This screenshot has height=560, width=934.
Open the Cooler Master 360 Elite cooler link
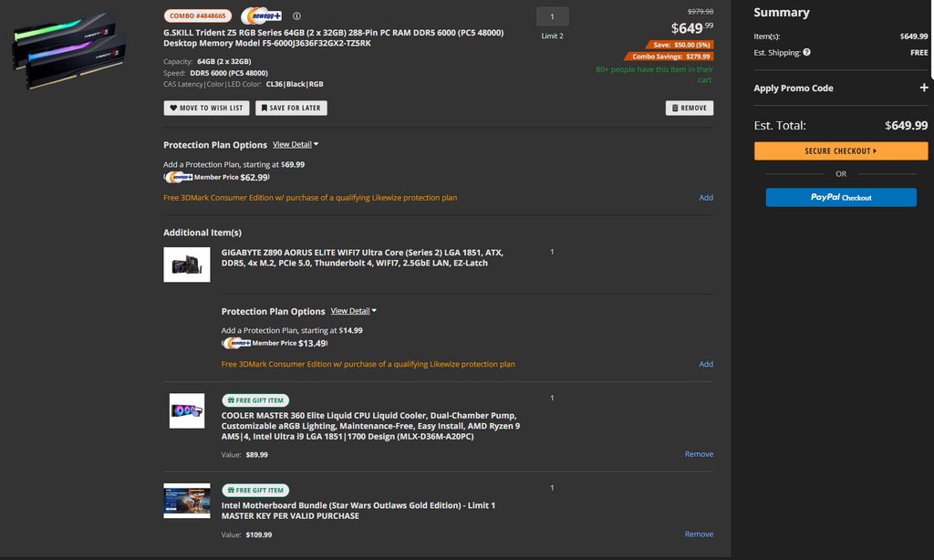click(370, 426)
